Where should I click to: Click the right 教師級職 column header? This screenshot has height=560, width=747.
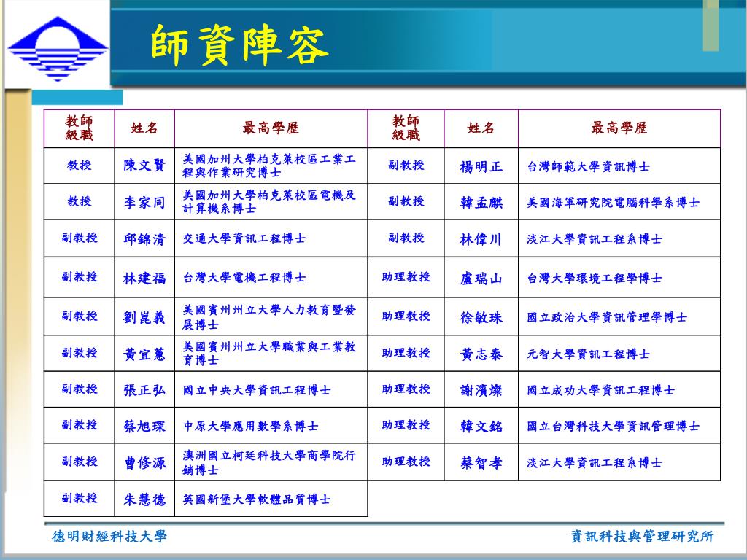[x=406, y=128]
